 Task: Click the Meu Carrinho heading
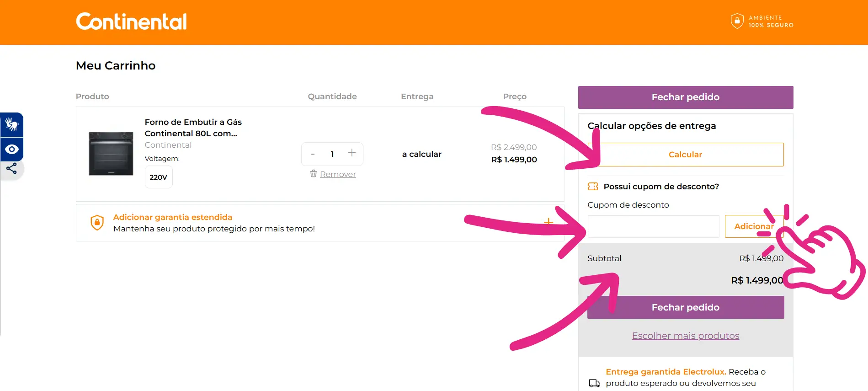click(x=116, y=65)
